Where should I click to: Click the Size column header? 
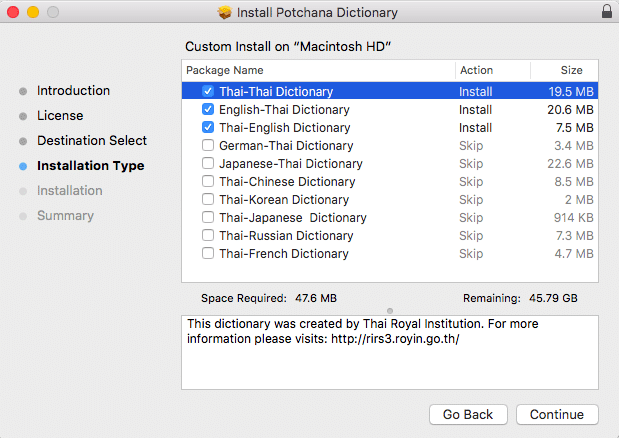(x=570, y=71)
